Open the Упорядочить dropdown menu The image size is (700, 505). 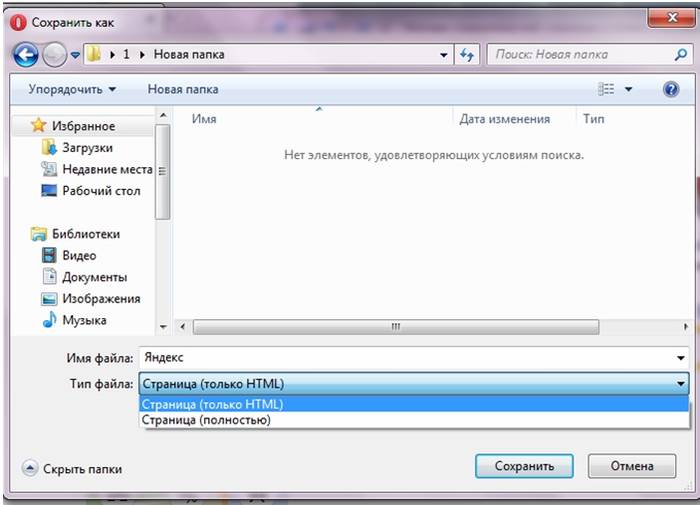click(72, 89)
